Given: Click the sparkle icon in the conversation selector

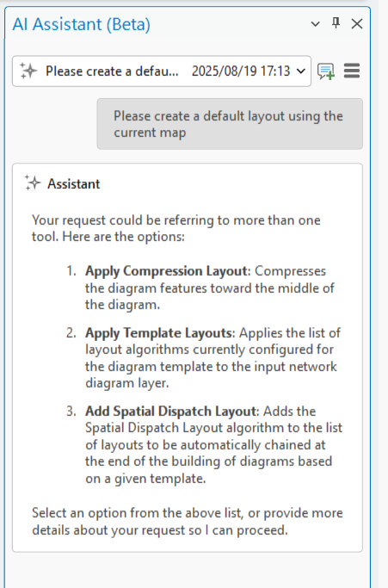Looking at the screenshot, I should coord(28,71).
